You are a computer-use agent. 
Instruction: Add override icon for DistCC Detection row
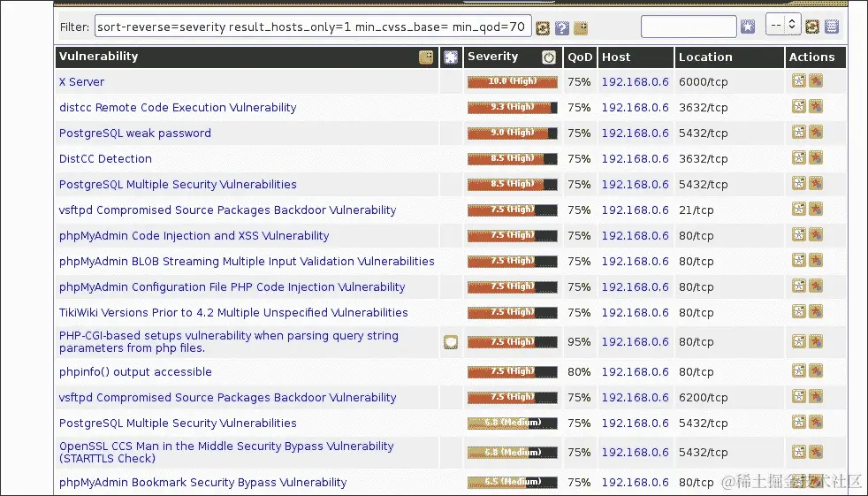pyautogui.click(x=816, y=157)
